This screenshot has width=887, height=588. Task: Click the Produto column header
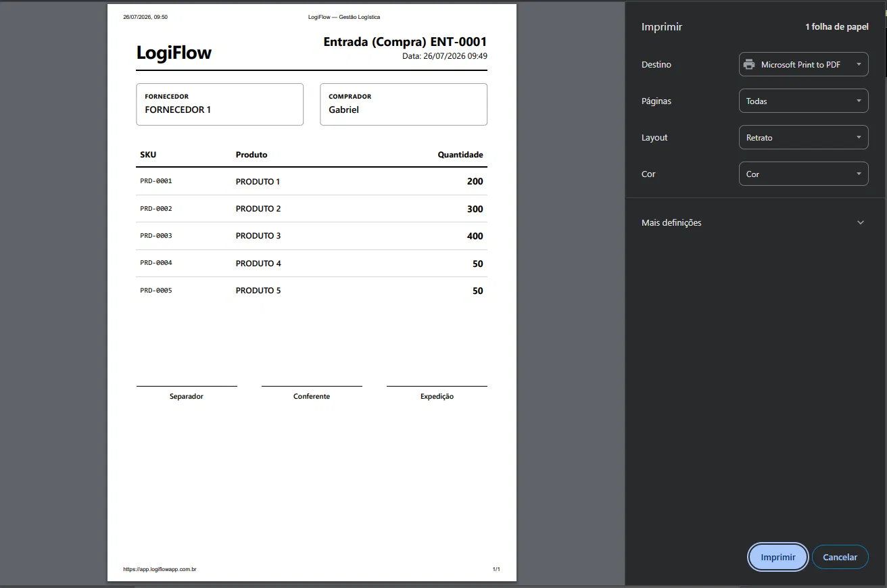click(251, 155)
